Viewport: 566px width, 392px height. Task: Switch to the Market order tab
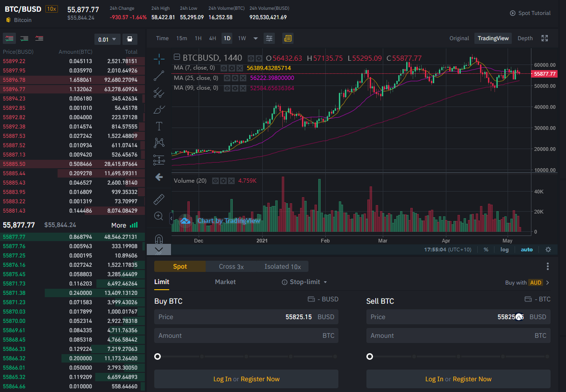225,282
